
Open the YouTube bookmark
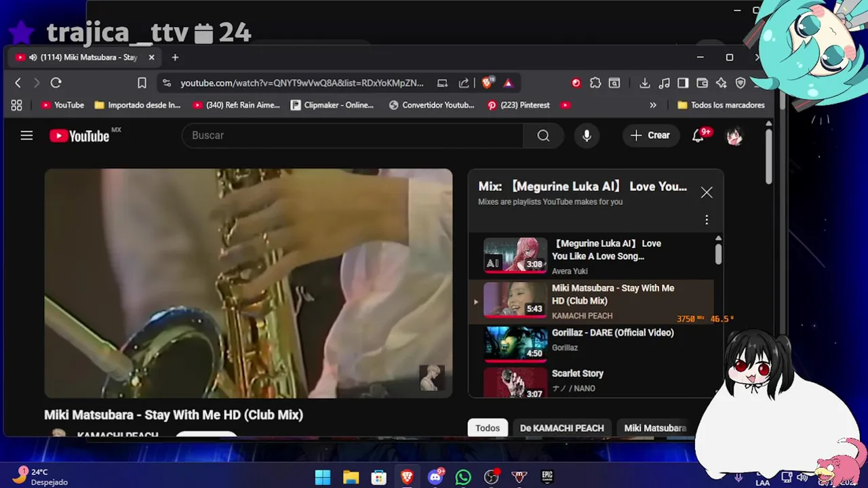[62, 105]
